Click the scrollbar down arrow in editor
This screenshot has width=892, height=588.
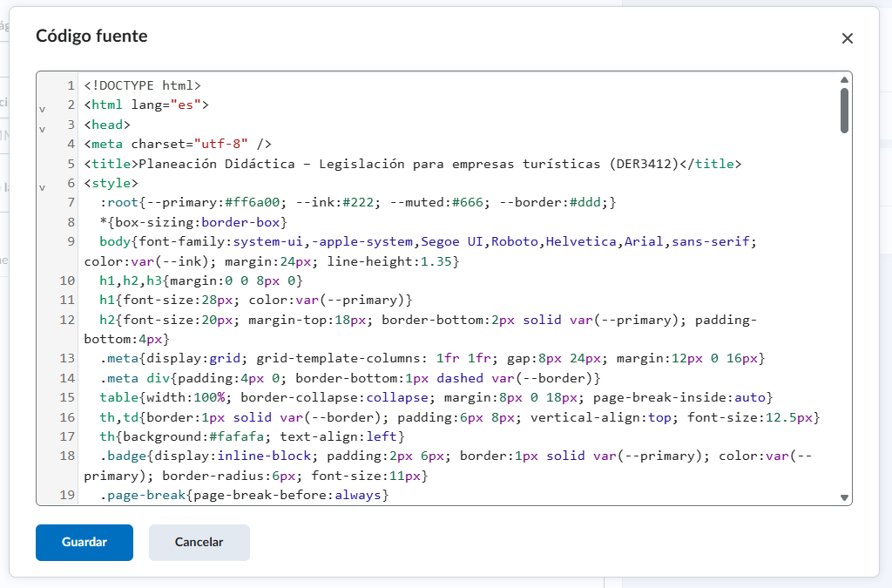coord(844,497)
